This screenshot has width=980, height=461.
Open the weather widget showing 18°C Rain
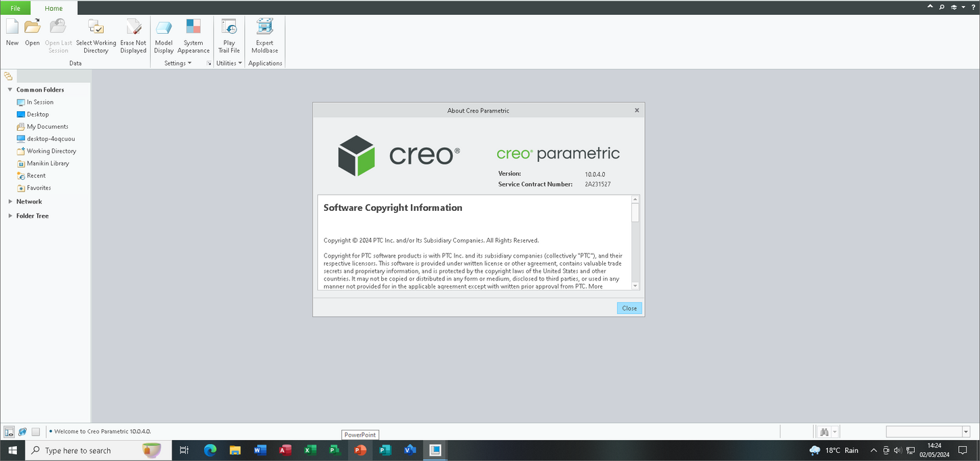click(x=834, y=450)
